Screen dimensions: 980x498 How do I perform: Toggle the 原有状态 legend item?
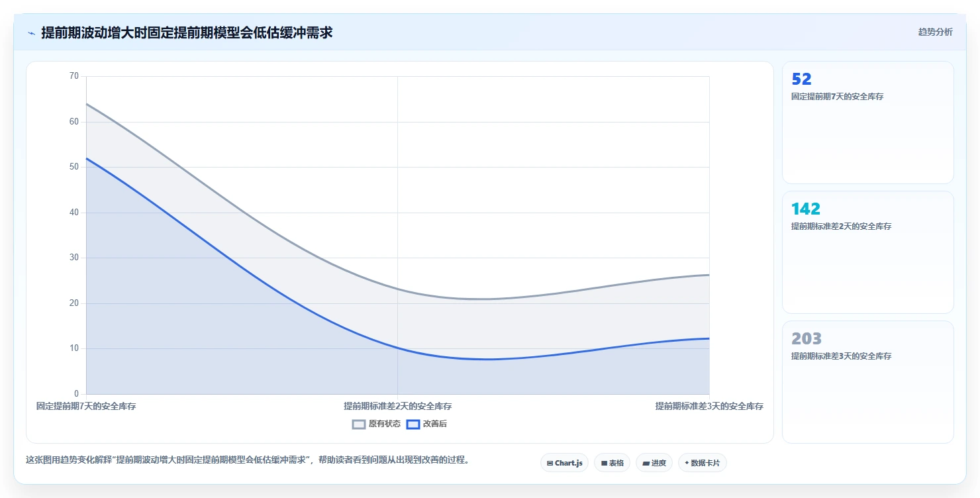click(x=376, y=424)
